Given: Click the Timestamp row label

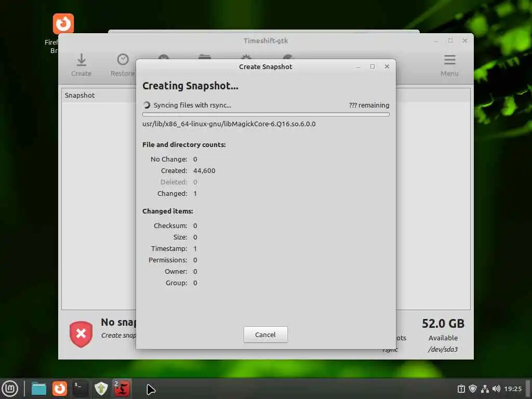Looking at the screenshot, I should click(169, 249).
